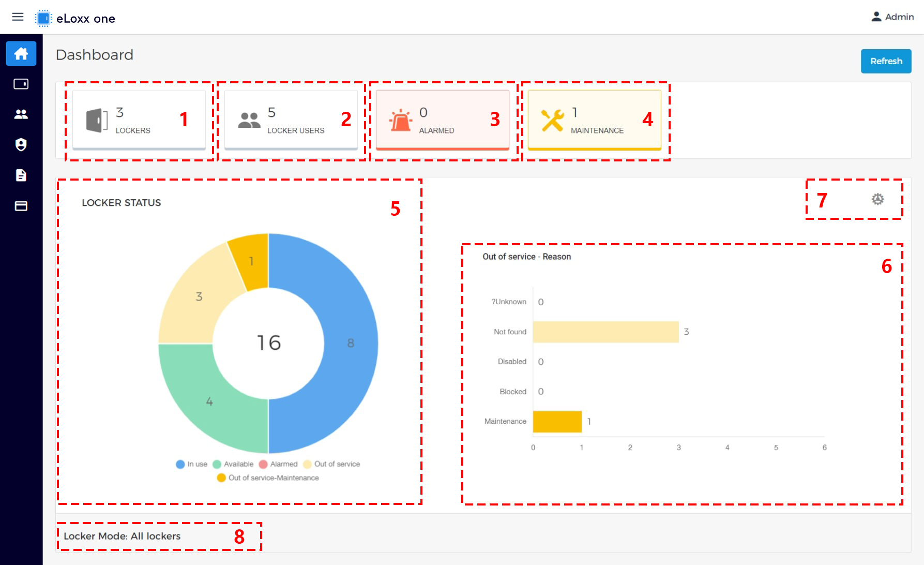This screenshot has height=565, width=924.
Task: Click the Disabled axis label
Action: (512, 362)
